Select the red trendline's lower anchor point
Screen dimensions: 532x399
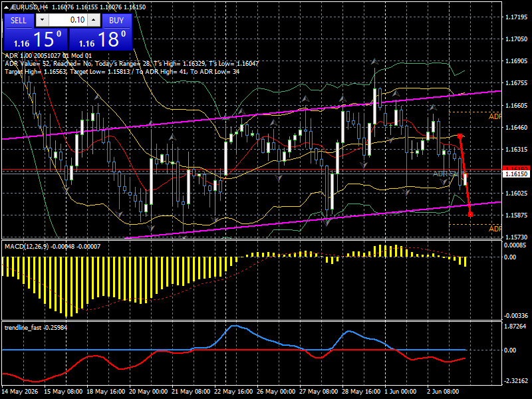coord(470,214)
